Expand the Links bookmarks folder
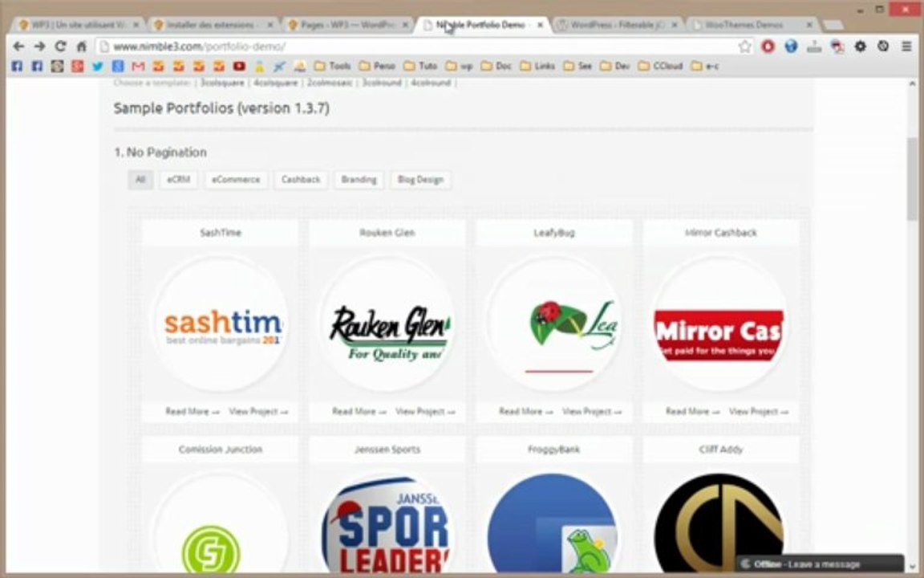The height and width of the screenshot is (578, 924). 537,66
